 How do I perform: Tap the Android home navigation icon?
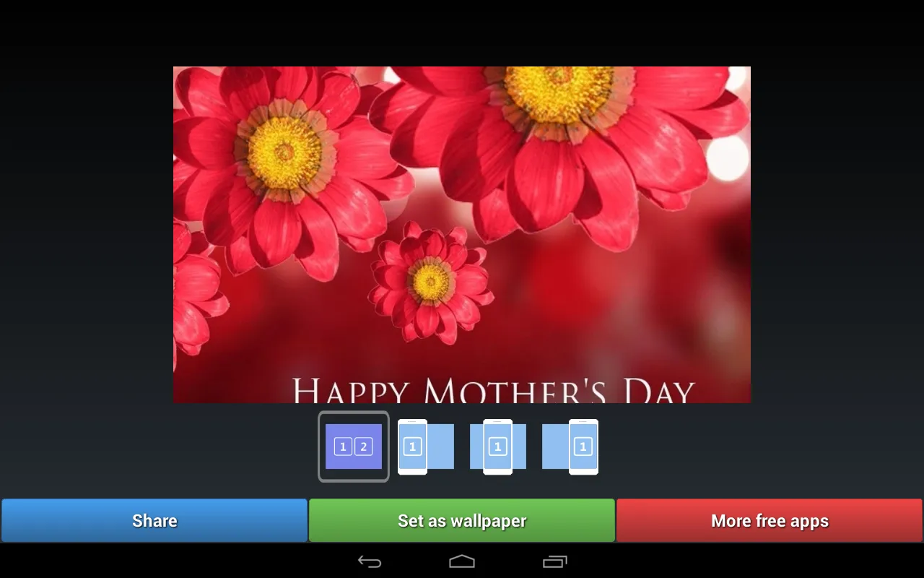tap(462, 561)
